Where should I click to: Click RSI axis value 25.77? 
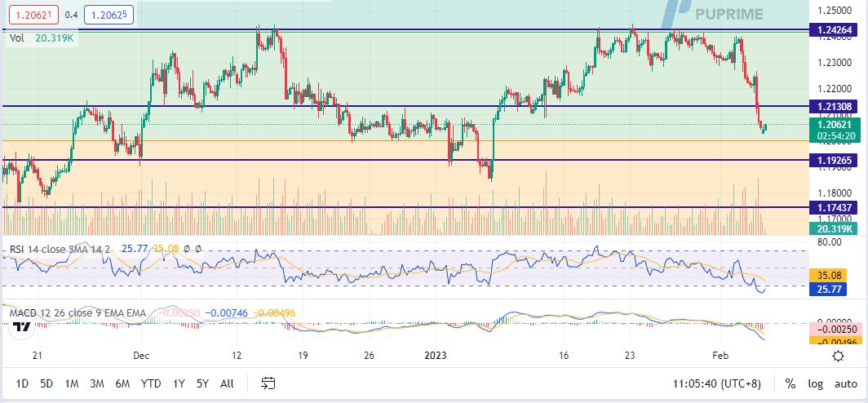pos(828,289)
